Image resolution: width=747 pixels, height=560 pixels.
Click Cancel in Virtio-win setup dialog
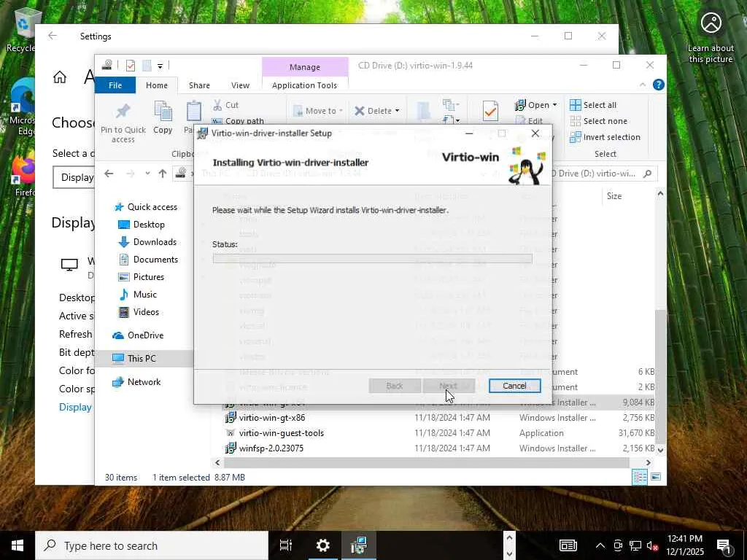click(x=514, y=386)
